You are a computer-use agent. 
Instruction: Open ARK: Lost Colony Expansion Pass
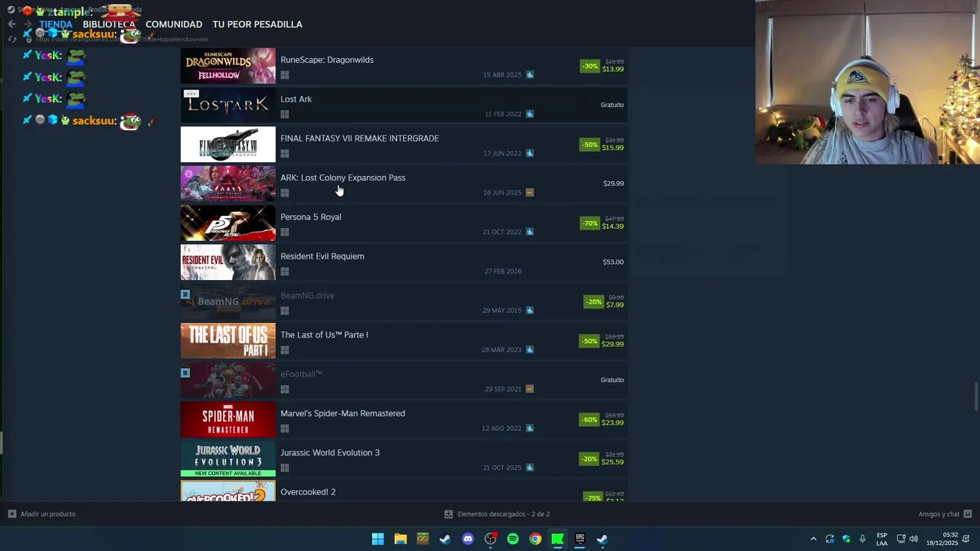343,178
